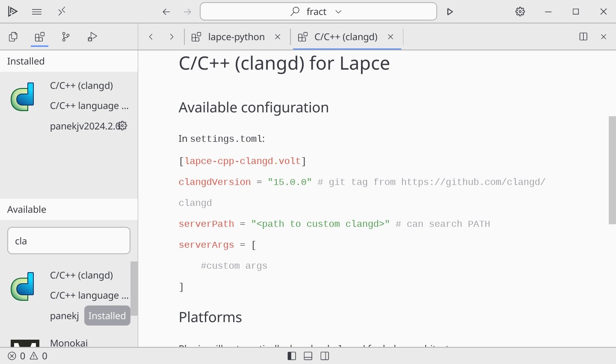Click the plugin readme vertical scrollbar
The height and width of the screenshot is (364, 616).
click(612, 170)
